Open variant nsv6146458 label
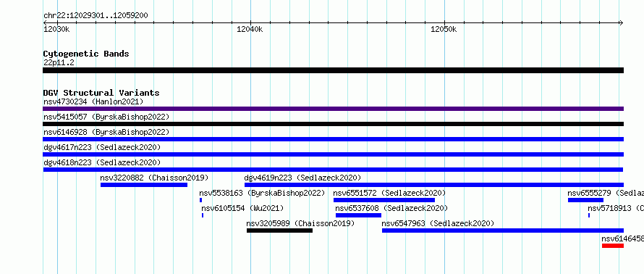Image resolution: width=644 pixels, height=274 pixels. 622,238
